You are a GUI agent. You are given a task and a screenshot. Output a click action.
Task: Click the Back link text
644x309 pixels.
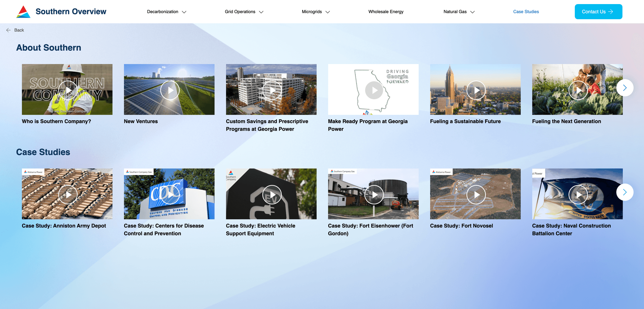point(19,30)
